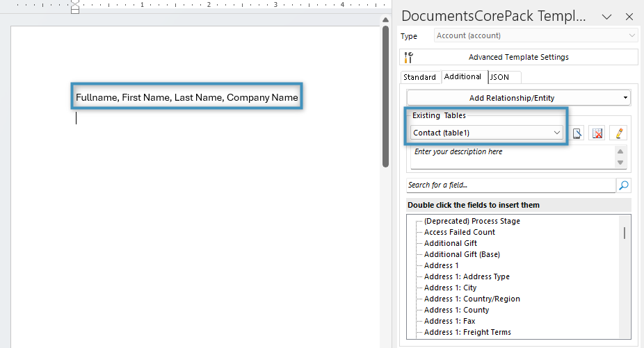Click description box scroll up arrow
Viewport: 644px width, 348px height.
[x=620, y=151]
